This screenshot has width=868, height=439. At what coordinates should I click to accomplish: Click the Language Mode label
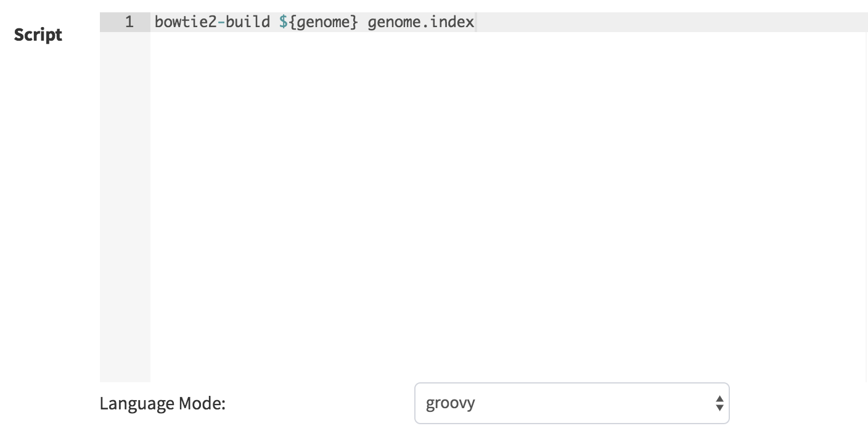coord(163,404)
